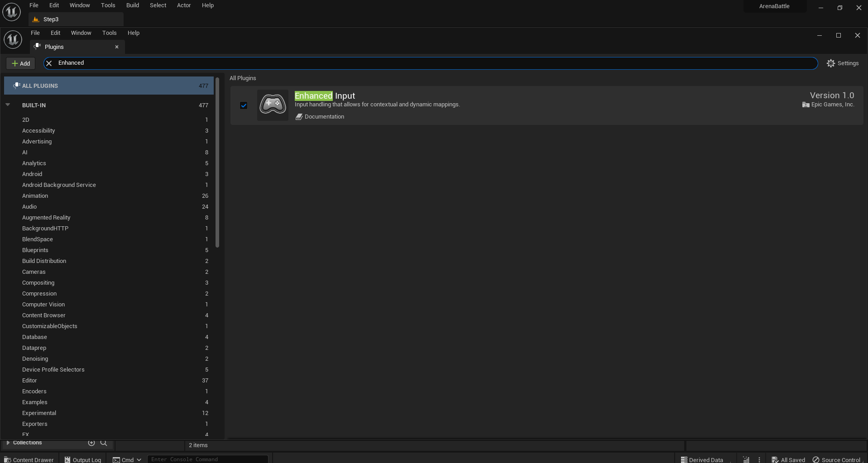Select the Compositing category

(x=109, y=283)
